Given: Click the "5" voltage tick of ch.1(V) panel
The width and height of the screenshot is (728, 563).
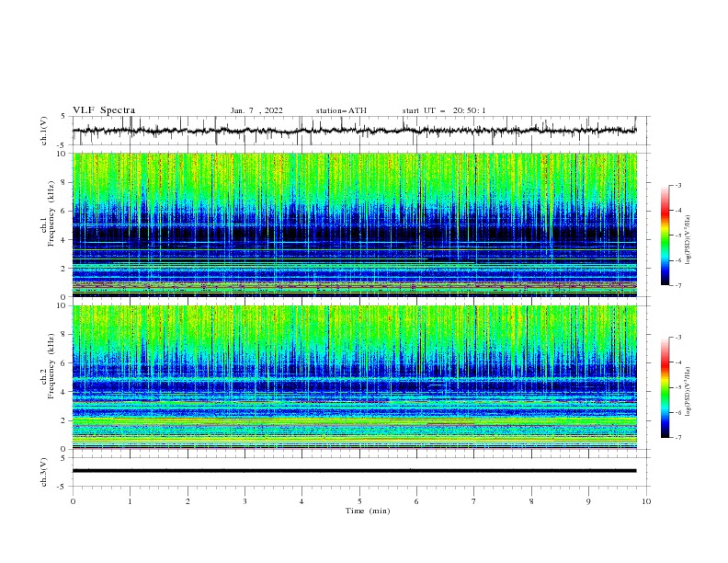Looking at the screenshot, I should click(64, 117).
